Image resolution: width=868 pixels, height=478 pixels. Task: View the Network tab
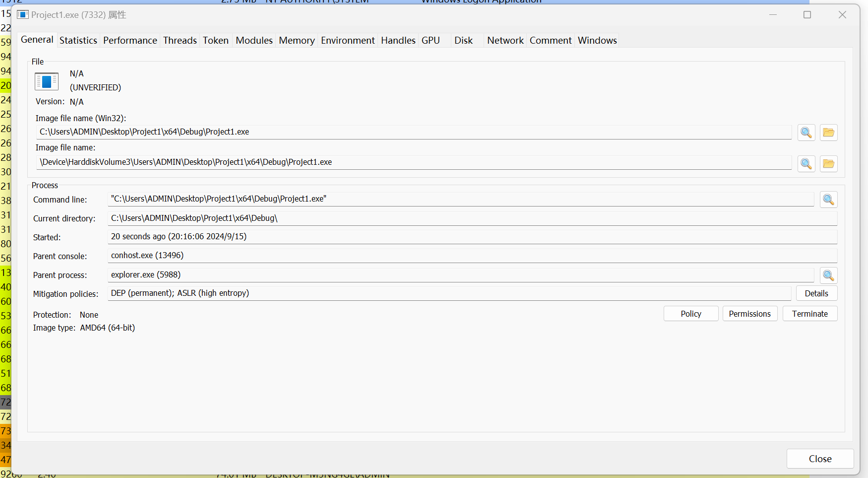tap(505, 41)
